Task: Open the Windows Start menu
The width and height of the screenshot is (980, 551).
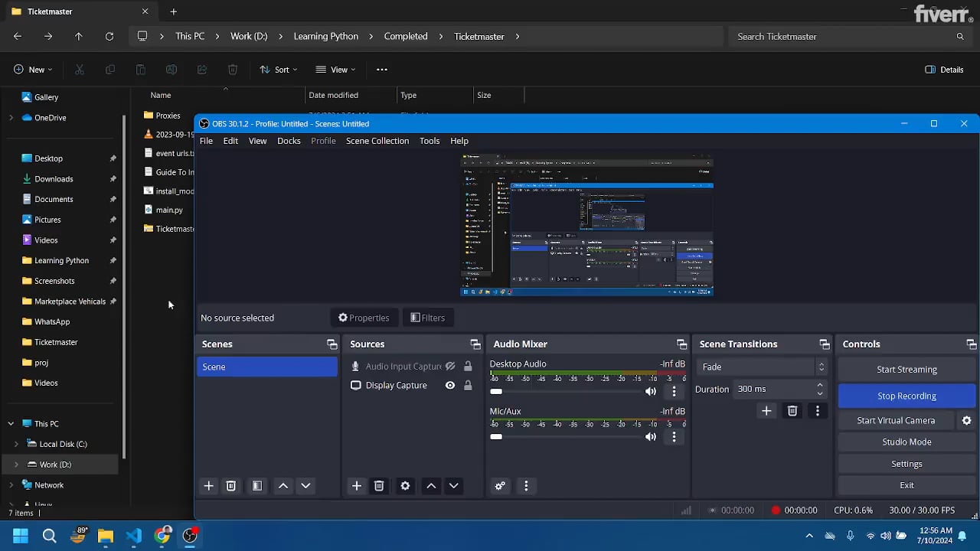Action: click(21, 536)
